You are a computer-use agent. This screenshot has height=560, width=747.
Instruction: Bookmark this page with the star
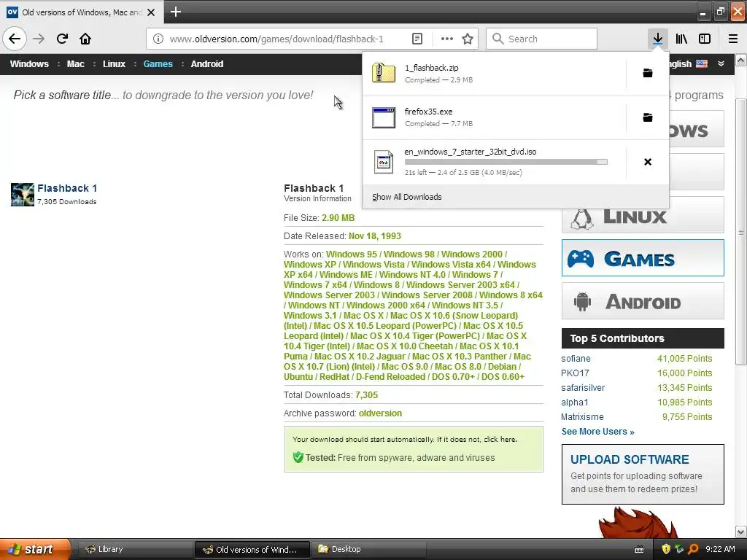[468, 39]
